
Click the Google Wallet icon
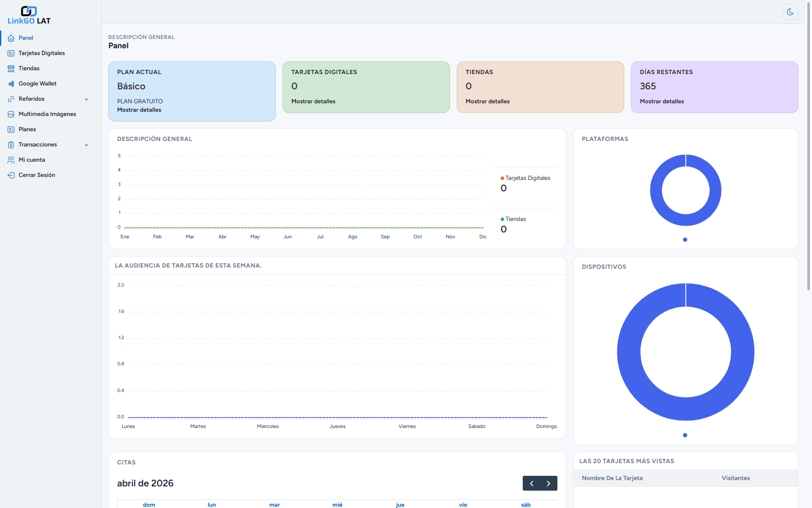pyautogui.click(x=11, y=84)
